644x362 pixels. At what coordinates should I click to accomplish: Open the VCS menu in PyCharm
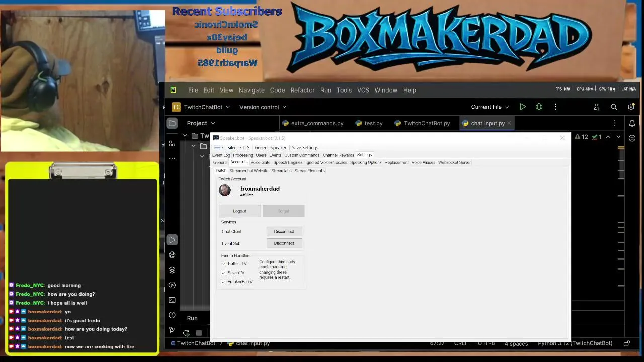pyautogui.click(x=363, y=90)
